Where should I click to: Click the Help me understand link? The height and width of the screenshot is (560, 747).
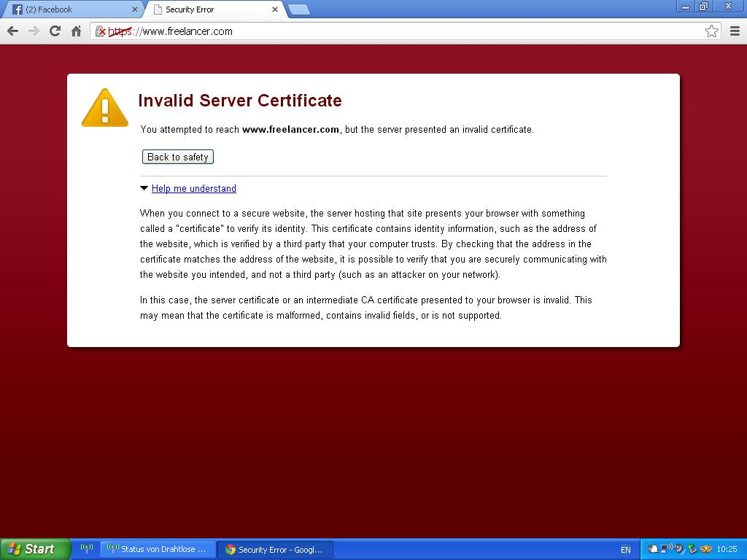(194, 189)
